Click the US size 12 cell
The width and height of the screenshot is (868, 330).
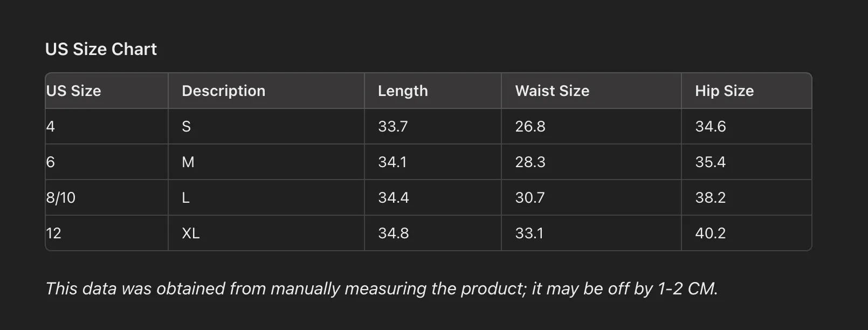point(107,233)
